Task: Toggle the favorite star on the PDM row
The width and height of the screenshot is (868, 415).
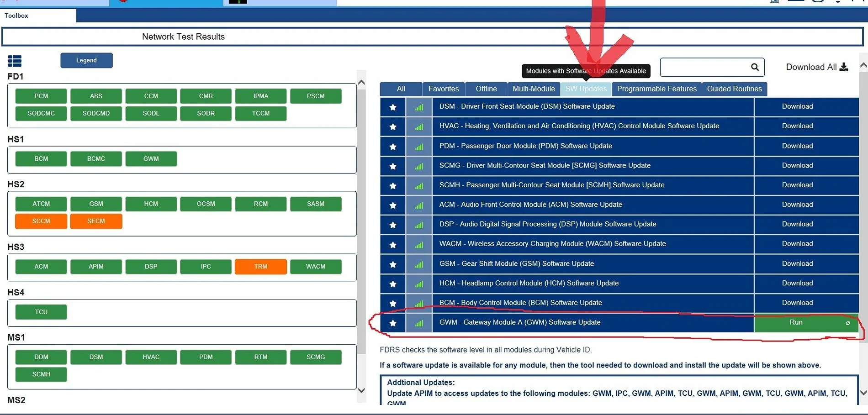Action: click(x=393, y=146)
